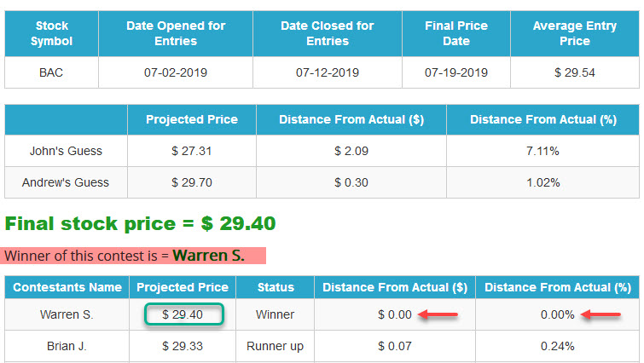The width and height of the screenshot is (644, 363).
Task: Click the Contestants Name column header
Action: coord(67,287)
